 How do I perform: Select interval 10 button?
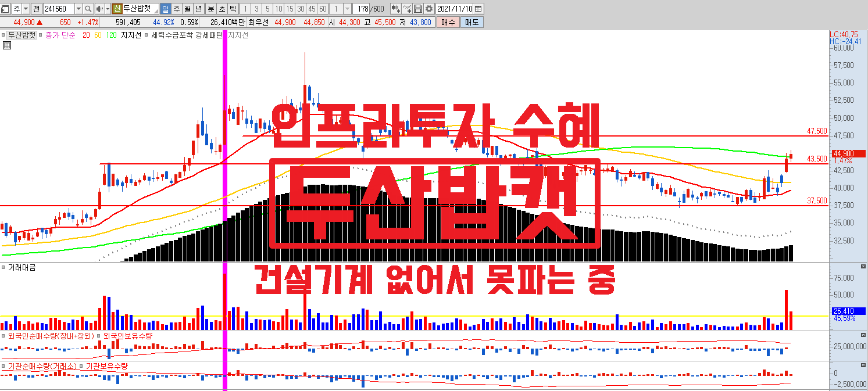pyautogui.click(x=278, y=9)
